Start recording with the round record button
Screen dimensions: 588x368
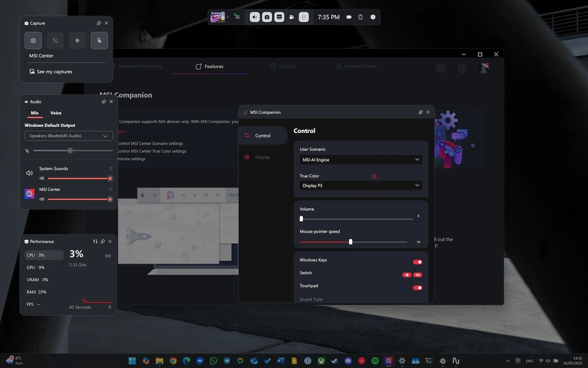77,40
